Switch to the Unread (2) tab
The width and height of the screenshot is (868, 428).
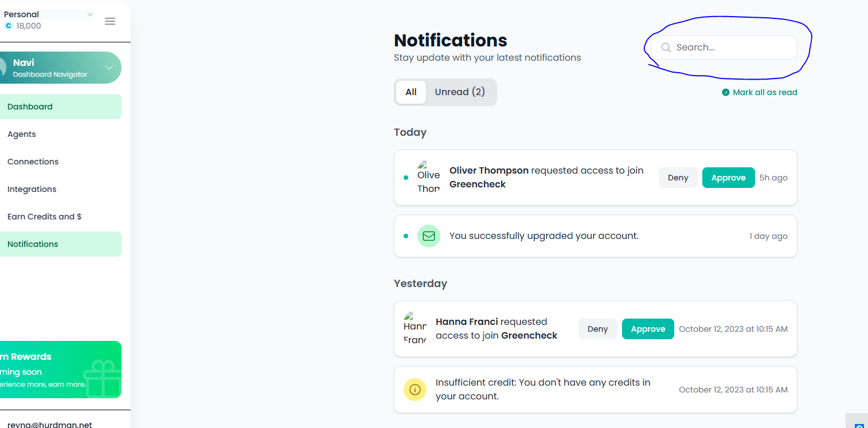point(460,92)
